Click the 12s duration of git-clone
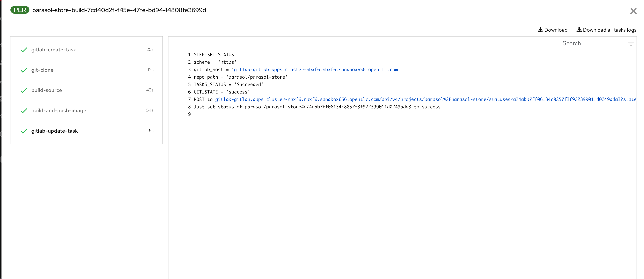The width and height of the screenshot is (644, 279). 151,70
